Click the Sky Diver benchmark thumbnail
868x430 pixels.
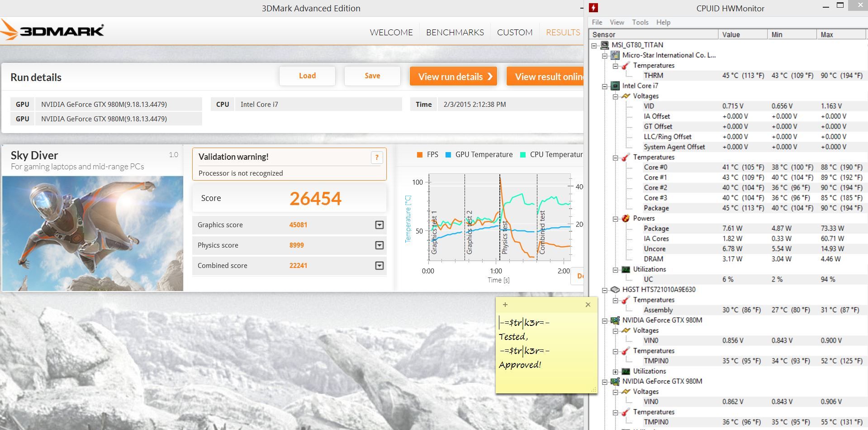point(93,234)
